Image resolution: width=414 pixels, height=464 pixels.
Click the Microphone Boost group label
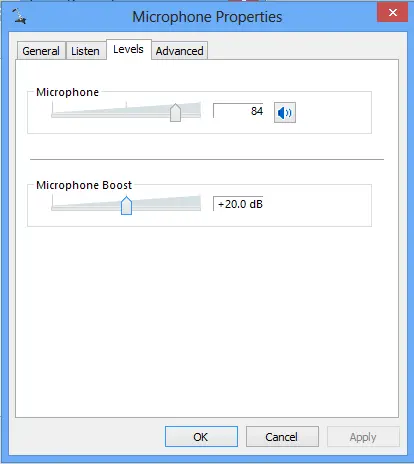[x=84, y=185]
